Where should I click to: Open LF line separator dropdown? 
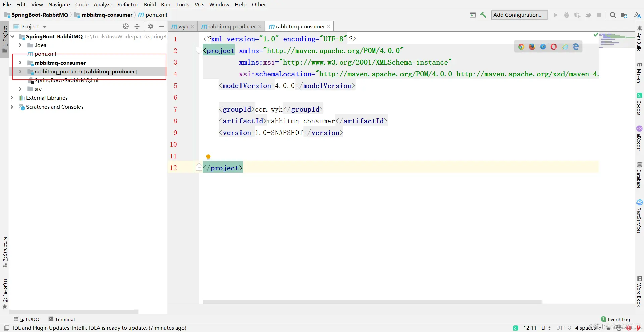click(546, 328)
